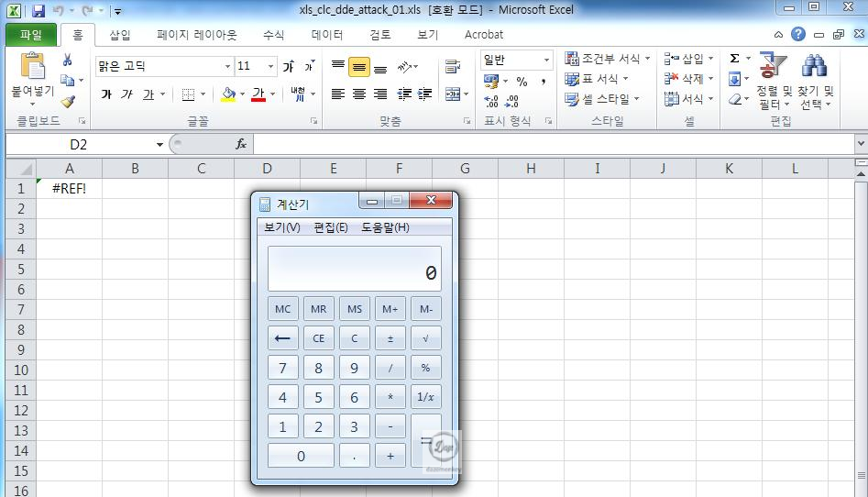The height and width of the screenshot is (497, 868).
Task: Click the Select All corner button
Action: 20,169
